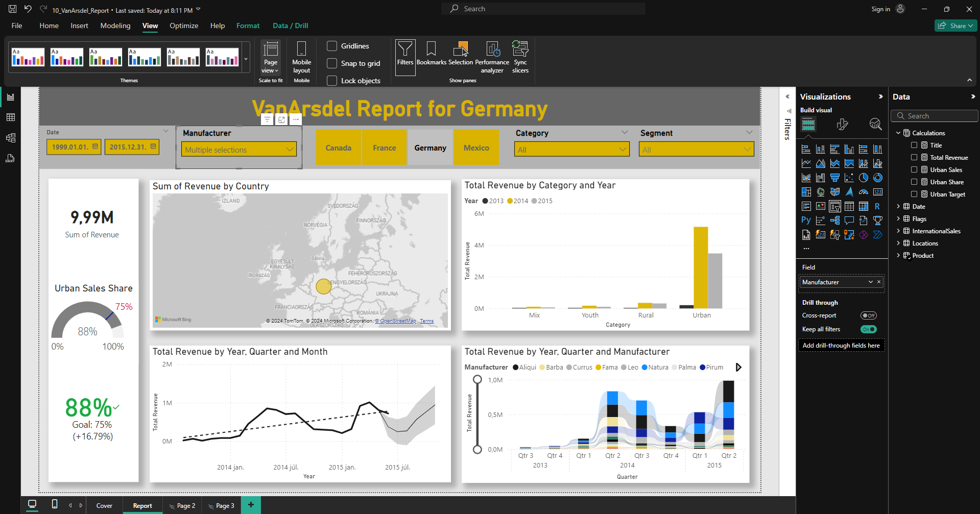Open the Manufacturer slicer dropdown

tap(238, 150)
